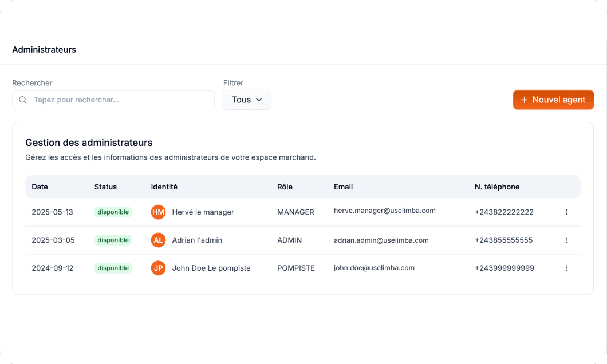Click Nouvel agent button
This screenshot has height=364, width=607.
553,100
